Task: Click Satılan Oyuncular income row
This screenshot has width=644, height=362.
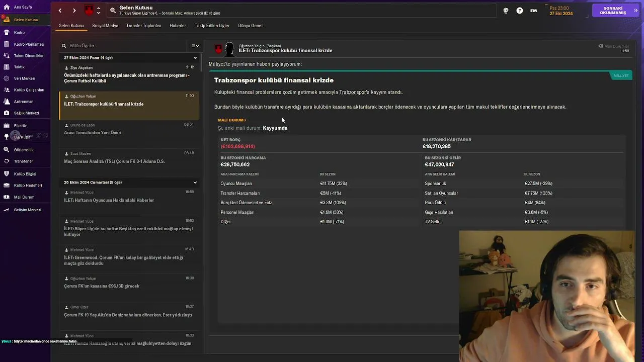Action: pyautogui.click(x=524, y=193)
